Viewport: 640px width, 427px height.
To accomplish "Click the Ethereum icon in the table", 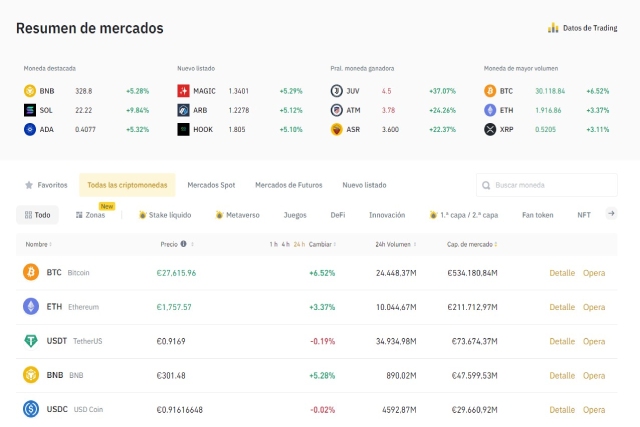I will point(30,306).
